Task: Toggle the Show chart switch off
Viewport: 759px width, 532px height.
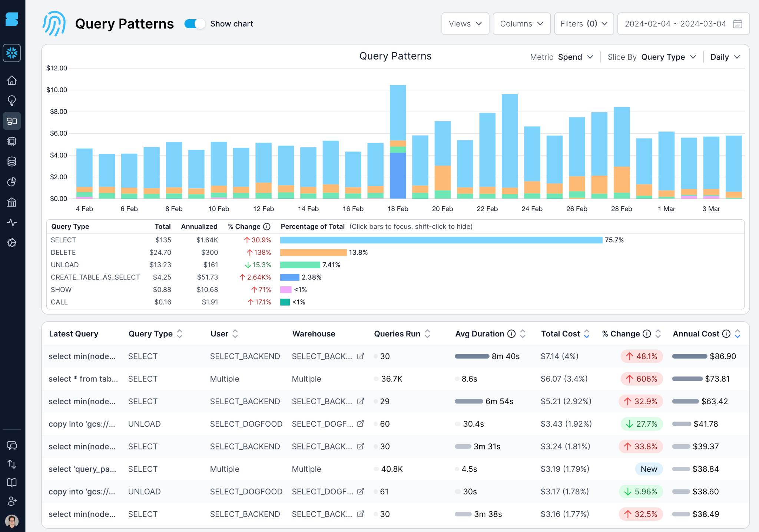Action: pyautogui.click(x=194, y=24)
